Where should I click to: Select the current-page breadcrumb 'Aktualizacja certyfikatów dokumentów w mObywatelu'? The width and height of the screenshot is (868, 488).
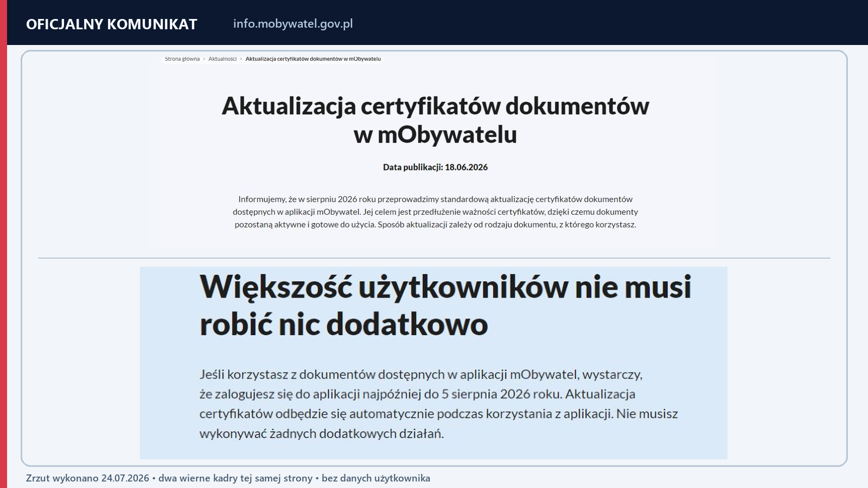[x=313, y=59]
